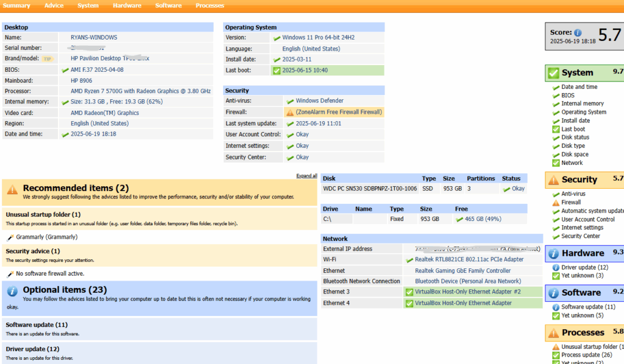Click the warning icon beside Firewall under Security score

556,203
